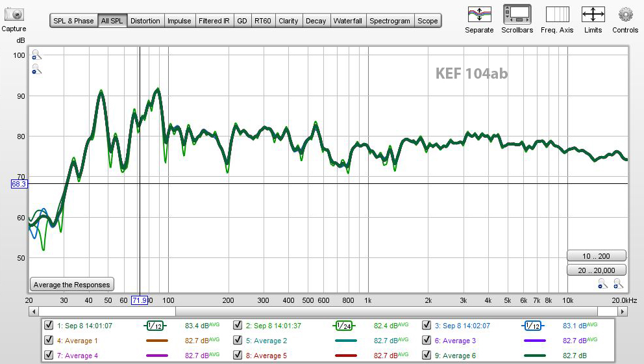The height and width of the screenshot is (364, 644).
Task: Open the Decay tab
Action: click(x=316, y=21)
